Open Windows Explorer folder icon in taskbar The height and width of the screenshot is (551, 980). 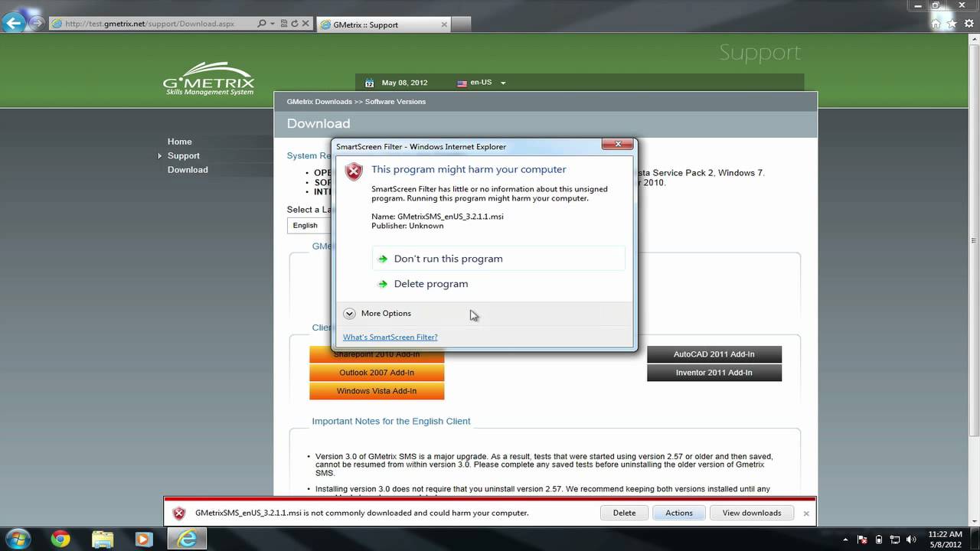(x=102, y=539)
